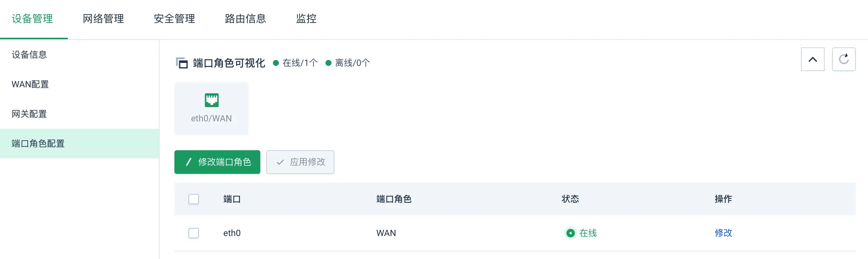868x259 pixels.
Task: Open the 监控 tab
Action: click(x=306, y=19)
